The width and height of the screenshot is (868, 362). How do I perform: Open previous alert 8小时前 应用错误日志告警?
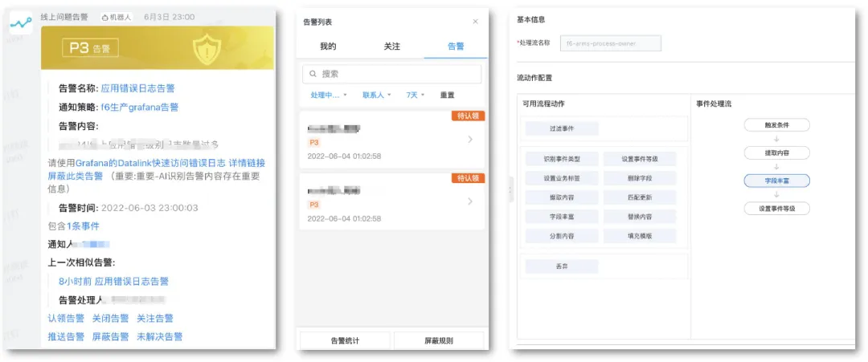coord(113,281)
